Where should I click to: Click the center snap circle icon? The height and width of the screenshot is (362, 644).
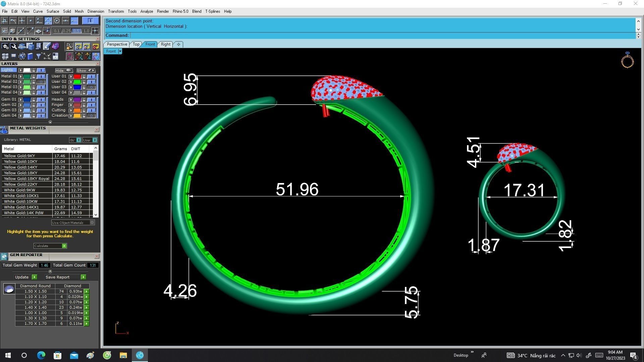[57, 21]
